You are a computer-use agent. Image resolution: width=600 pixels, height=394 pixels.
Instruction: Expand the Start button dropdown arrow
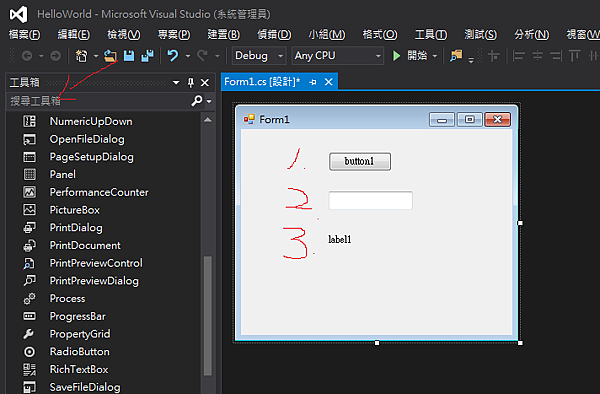[435, 57]
